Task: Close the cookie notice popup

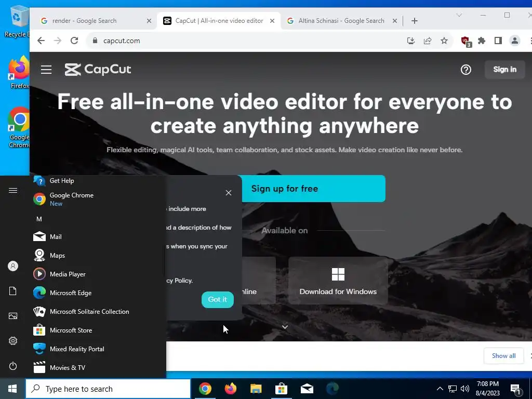Action: click(229, 193)
